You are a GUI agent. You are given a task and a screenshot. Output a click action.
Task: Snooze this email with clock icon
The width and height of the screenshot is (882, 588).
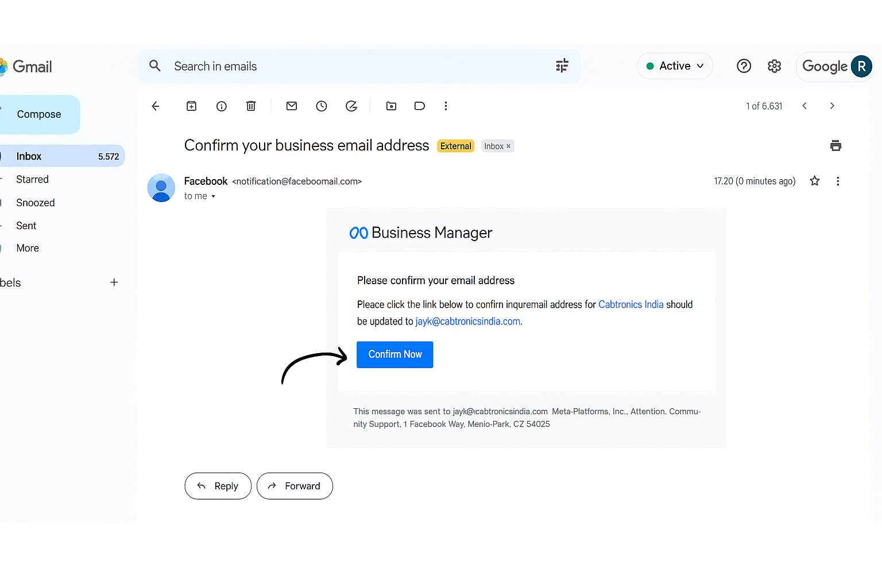pyautogui.click(x=322, y=106)
